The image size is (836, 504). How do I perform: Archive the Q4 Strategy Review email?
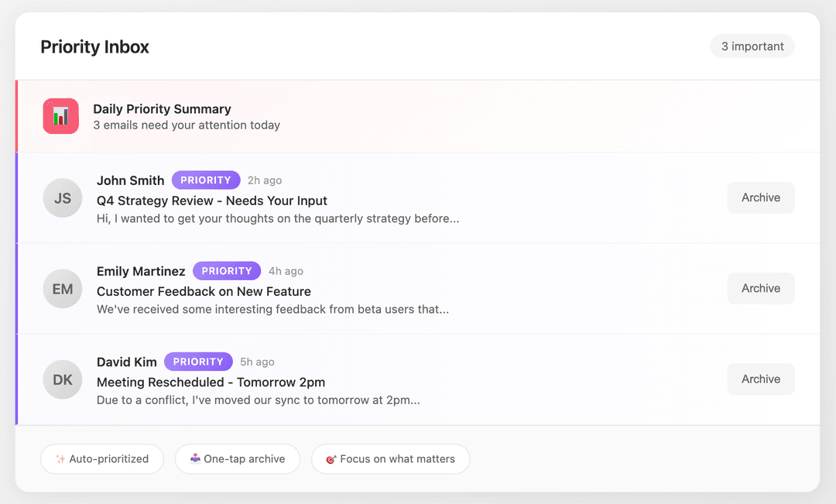tap(760, 197)
